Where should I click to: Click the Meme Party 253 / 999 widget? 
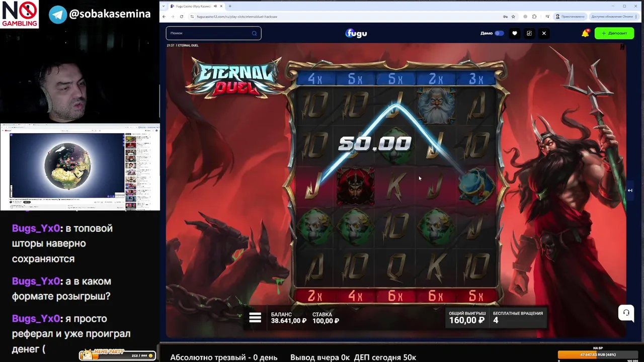[x=117, y=355]
